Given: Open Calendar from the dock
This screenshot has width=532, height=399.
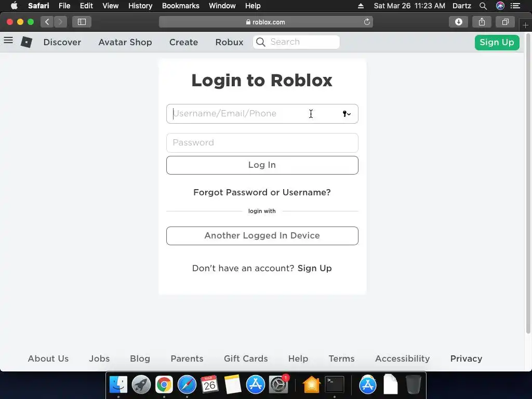Looking at the screenshot, I should tap(210, 385).
